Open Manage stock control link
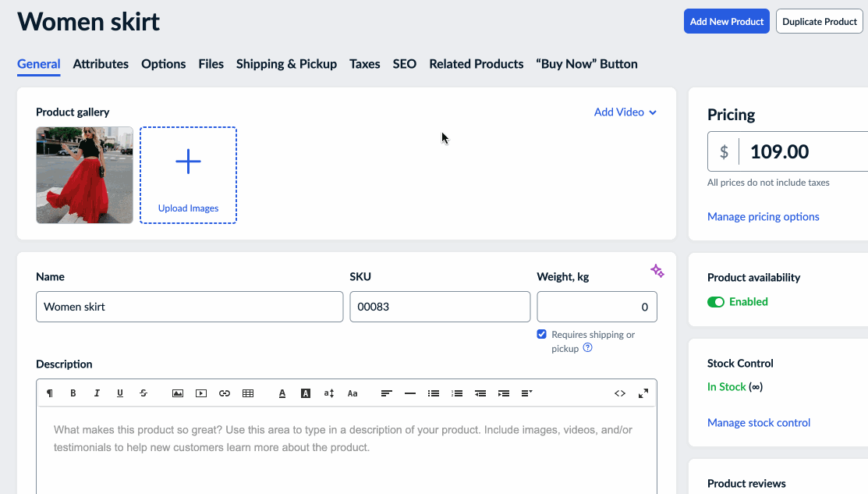Screen dimensions: 868x494 (758, 422)
